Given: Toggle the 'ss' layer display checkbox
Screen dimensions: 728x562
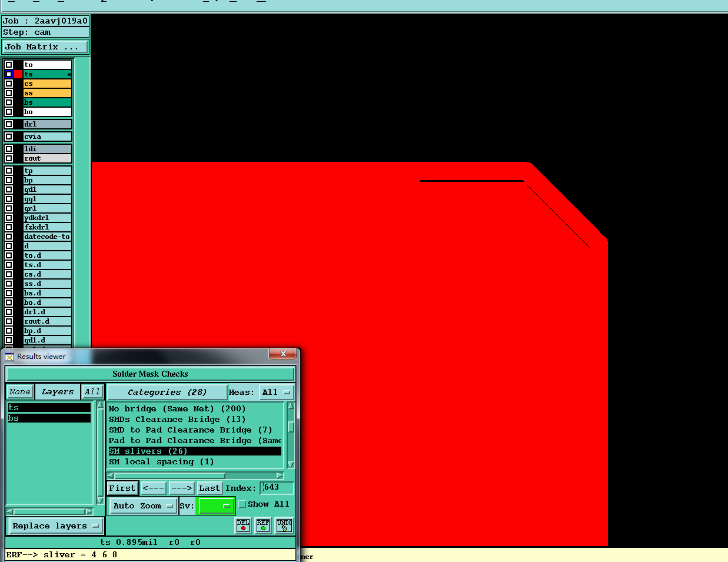Looking at the screenshot, I should click(x=9, y=93).
